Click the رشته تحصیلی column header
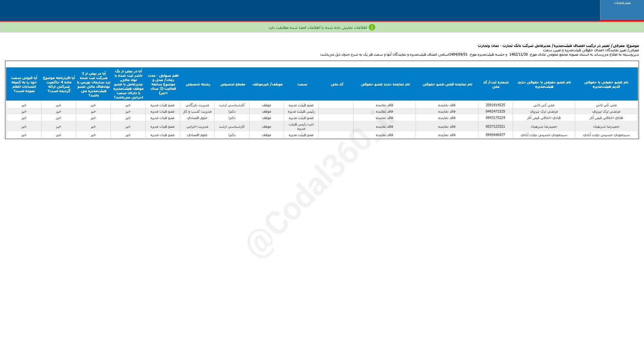 (x=198, y=84)
